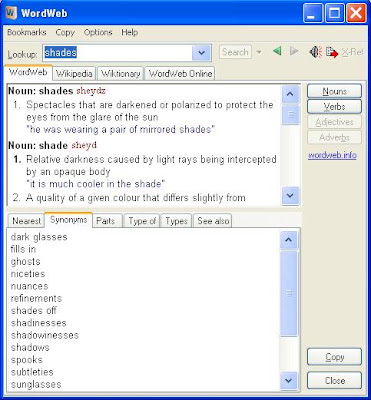The height and width of the screenshot is (400, 371).
Task: Click the definitions pane scroll-up arrow
Action: click(290, 94)
